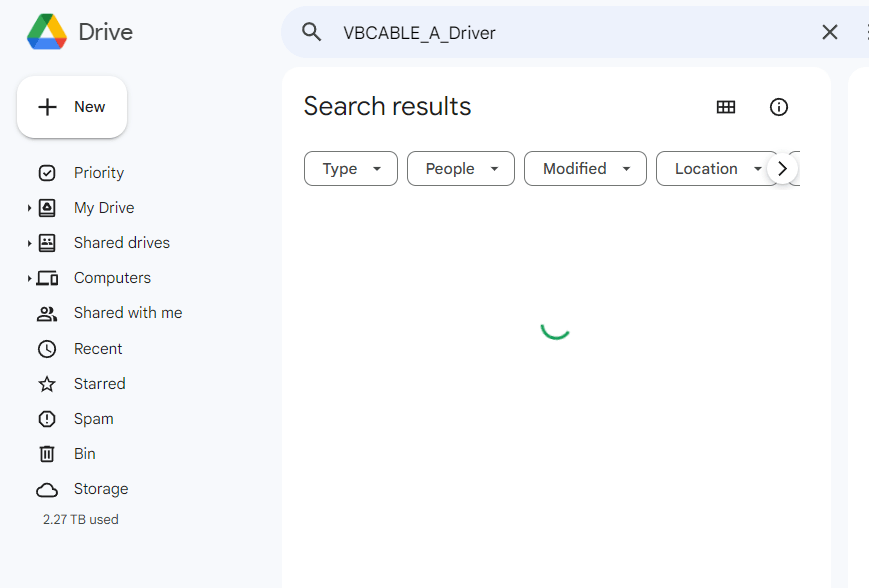Open Priority in the sidebar
The height and width of the screenshot is (588, 869).
click(99, 173)
